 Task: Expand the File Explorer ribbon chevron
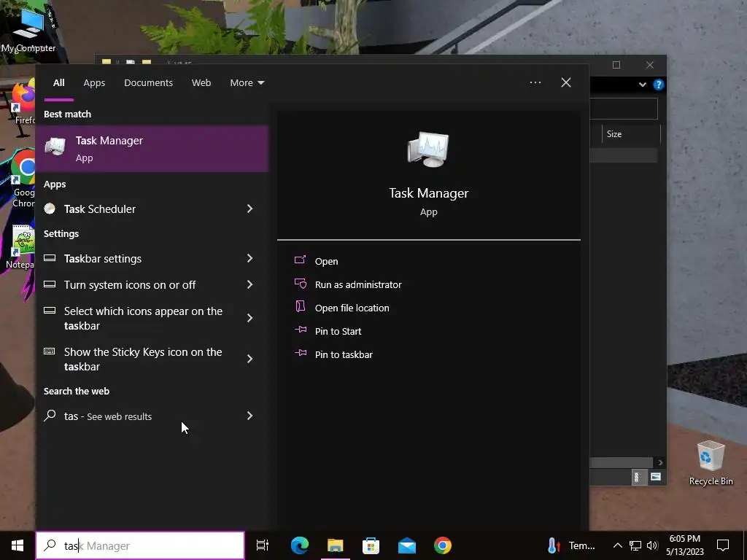click(642, 85)
